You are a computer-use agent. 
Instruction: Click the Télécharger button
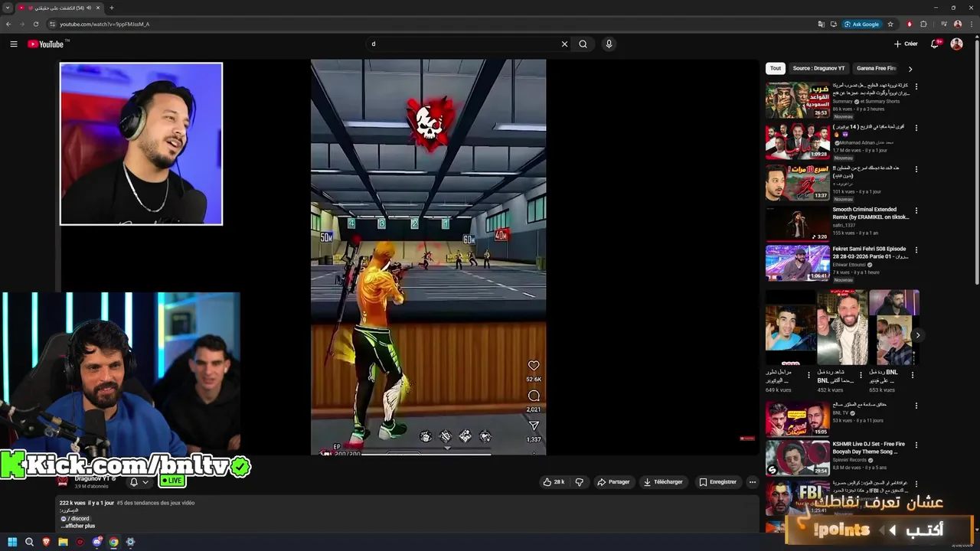(x=663, y=482)
